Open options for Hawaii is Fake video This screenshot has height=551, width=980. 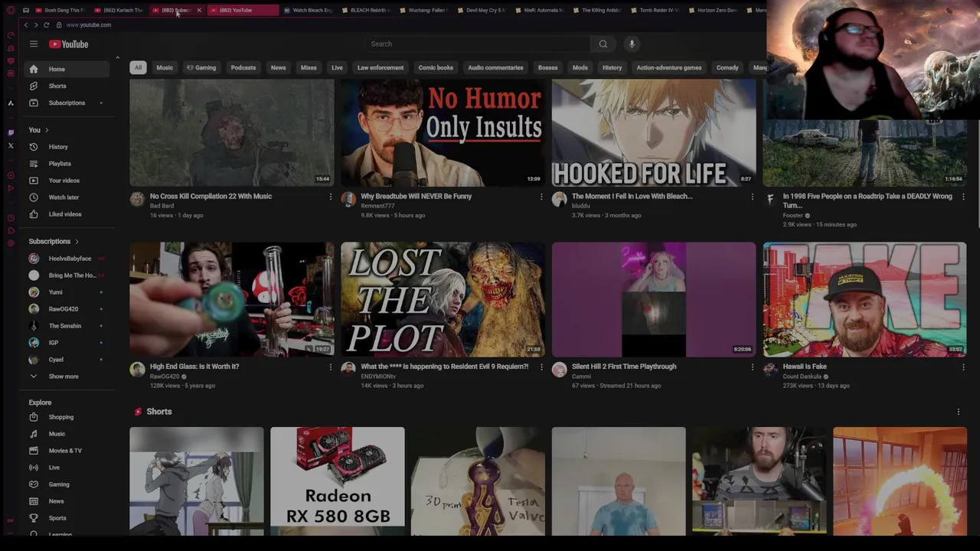[963, 367]
